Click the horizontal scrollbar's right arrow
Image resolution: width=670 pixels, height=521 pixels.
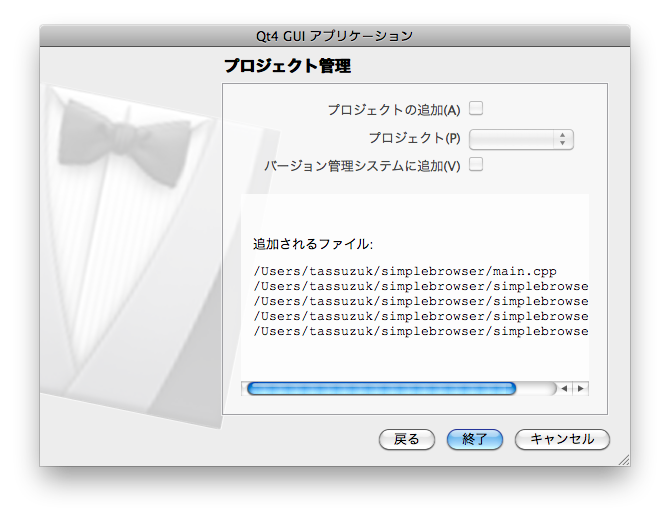point(580,388)
